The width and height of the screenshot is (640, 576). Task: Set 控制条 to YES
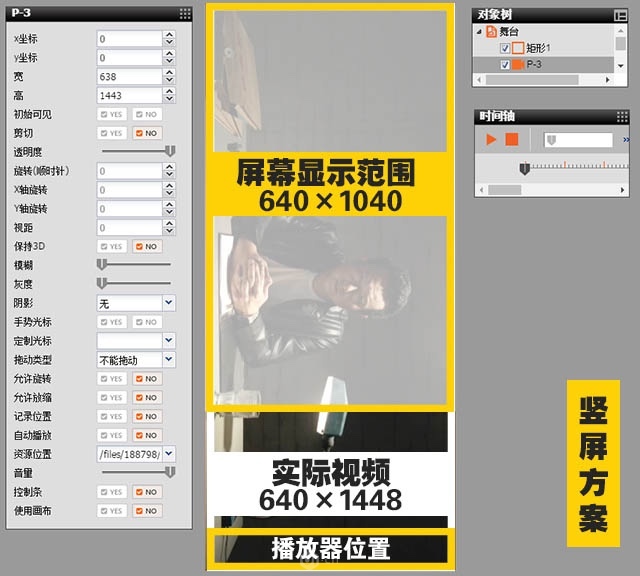112,492
